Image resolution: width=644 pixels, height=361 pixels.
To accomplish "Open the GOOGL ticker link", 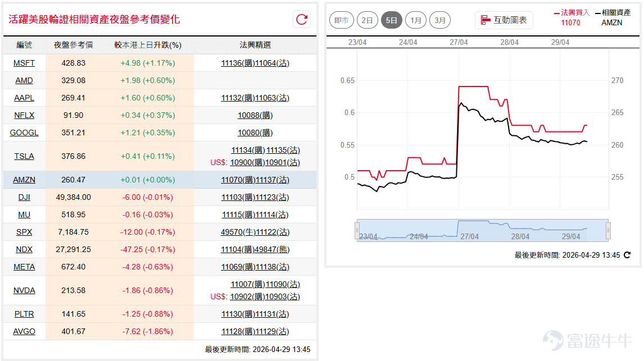I will coord(24,132).
